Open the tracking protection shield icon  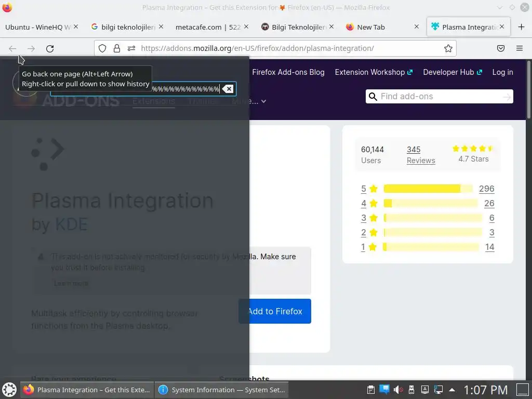click(x=102, y=48)
